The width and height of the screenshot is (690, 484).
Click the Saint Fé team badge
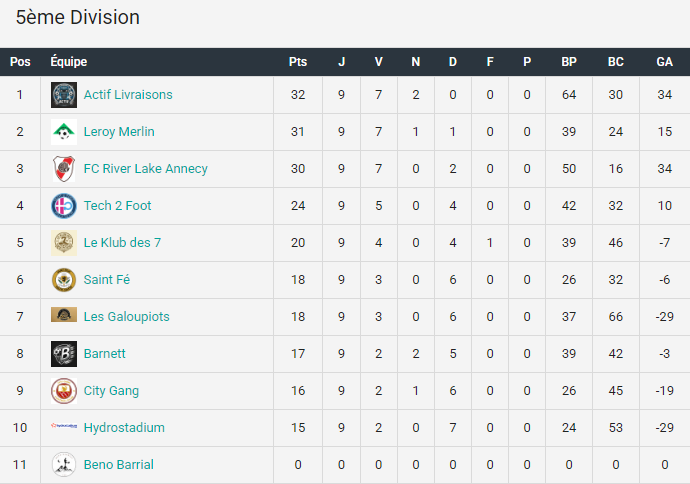[x=64, y=279]
